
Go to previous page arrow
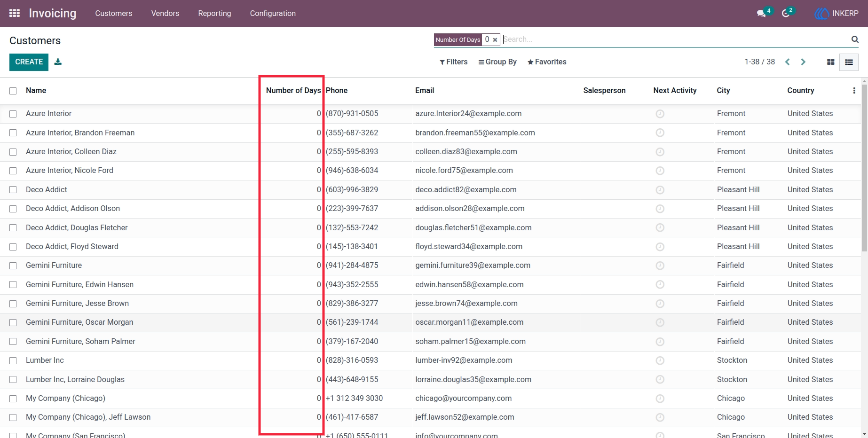788,62
